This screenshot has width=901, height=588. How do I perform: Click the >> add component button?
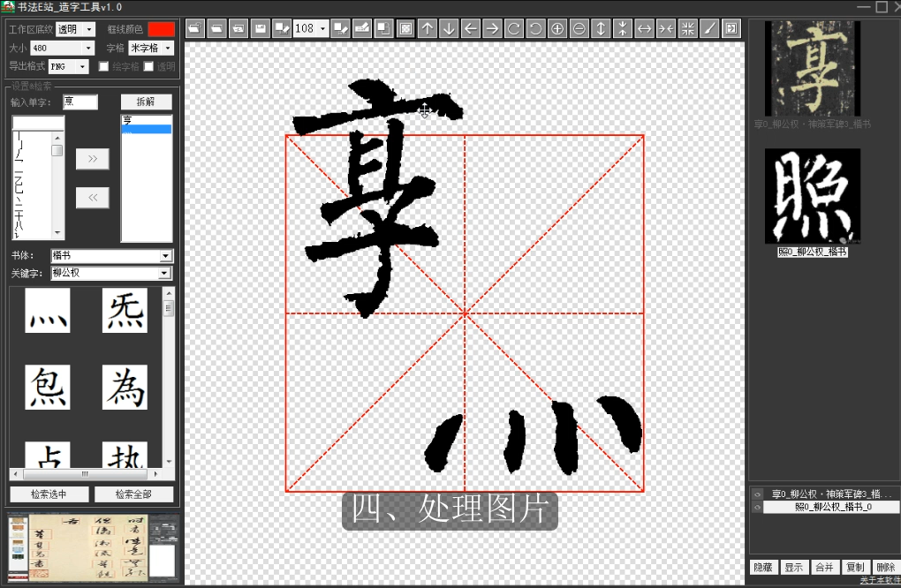click(93, 159)
